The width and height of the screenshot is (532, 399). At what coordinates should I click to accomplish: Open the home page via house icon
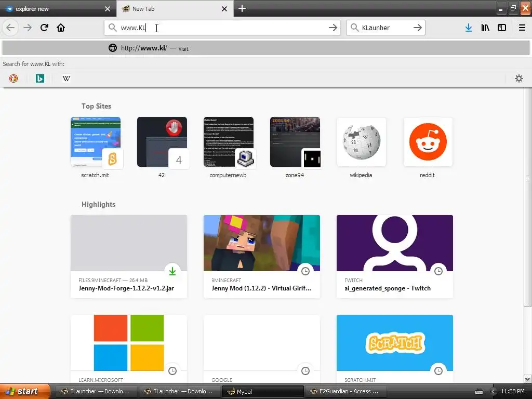(x=61, y=28)
